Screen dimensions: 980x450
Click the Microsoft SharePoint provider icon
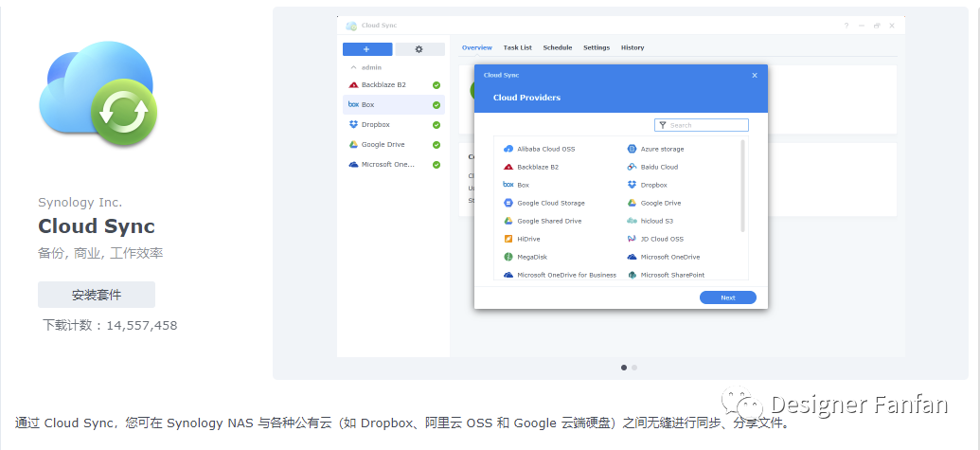coord(632,275)
